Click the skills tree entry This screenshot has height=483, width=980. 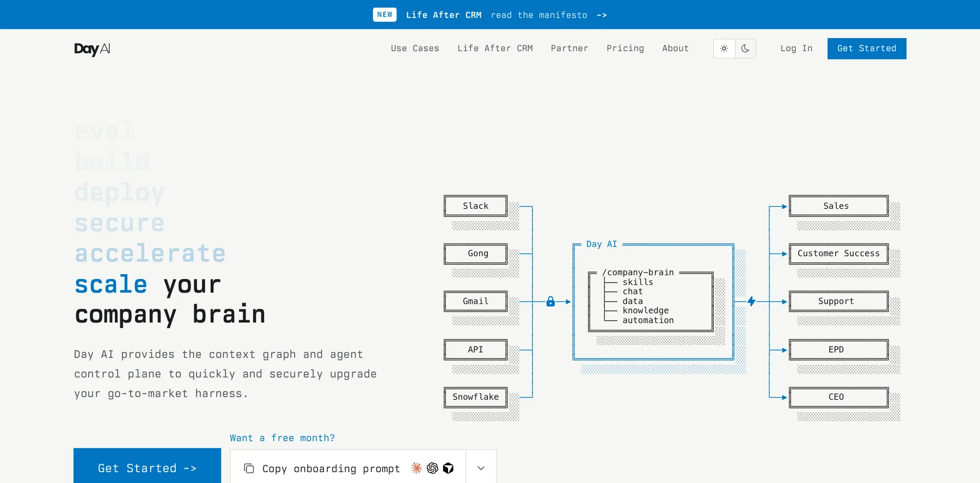(x=638, y=282)
